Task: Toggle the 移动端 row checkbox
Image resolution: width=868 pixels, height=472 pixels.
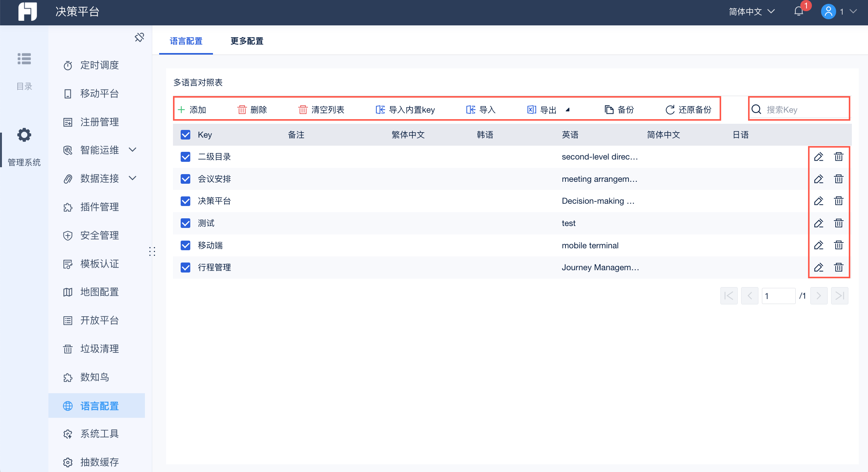Action: (186, 246)
